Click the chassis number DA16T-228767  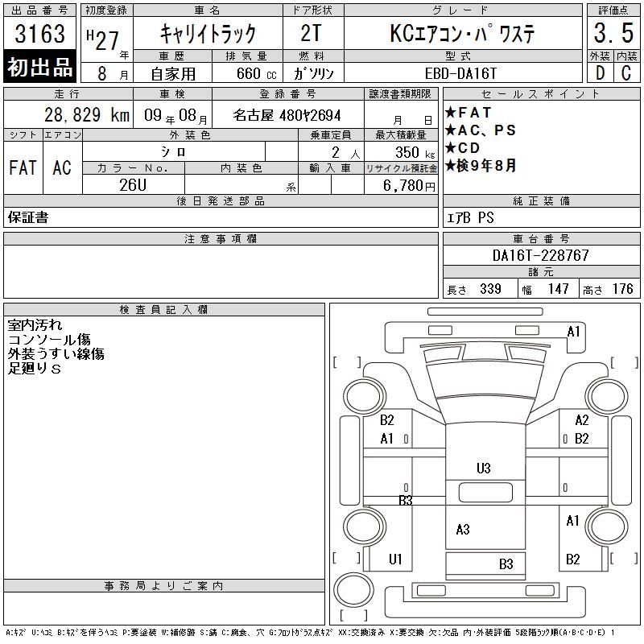coord(540,255)
